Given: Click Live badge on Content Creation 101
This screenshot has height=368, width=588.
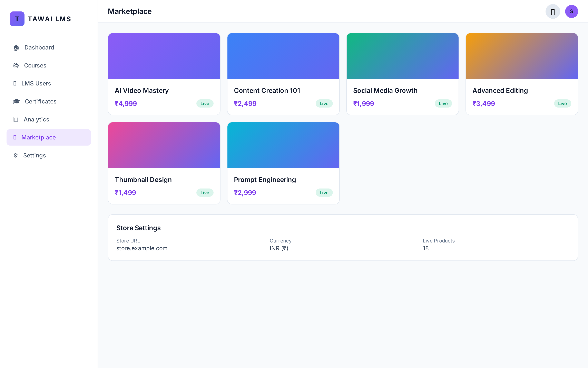Looking at the screenshot, I should 324,103.
